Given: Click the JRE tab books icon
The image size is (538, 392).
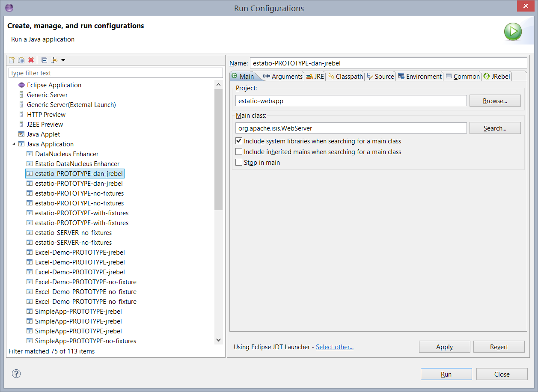Looking at the screenshot, I should (x=309, y=77).
